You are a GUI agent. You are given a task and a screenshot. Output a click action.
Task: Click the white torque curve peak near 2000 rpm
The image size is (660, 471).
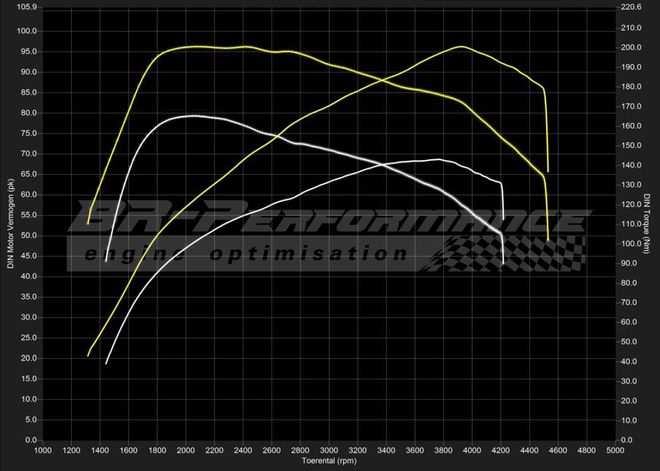coord(187,116)
